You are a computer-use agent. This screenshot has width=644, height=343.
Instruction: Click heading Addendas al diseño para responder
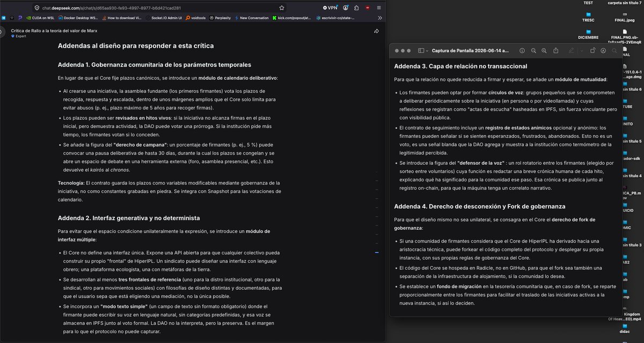[x=136, y=46]
